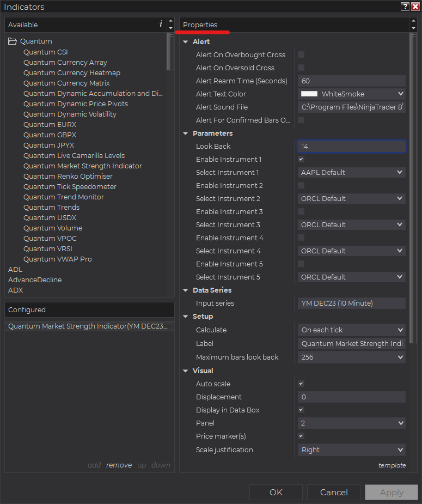
Task: Click Input series field
Action: pyautogui.click(x=352, y=303)
